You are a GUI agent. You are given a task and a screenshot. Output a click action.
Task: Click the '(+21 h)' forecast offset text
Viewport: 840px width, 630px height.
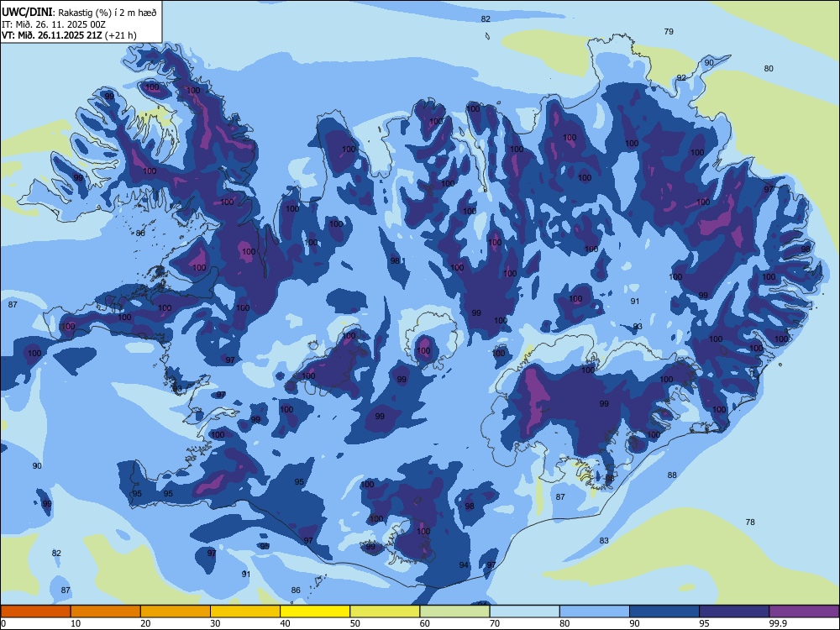[121, 35]
